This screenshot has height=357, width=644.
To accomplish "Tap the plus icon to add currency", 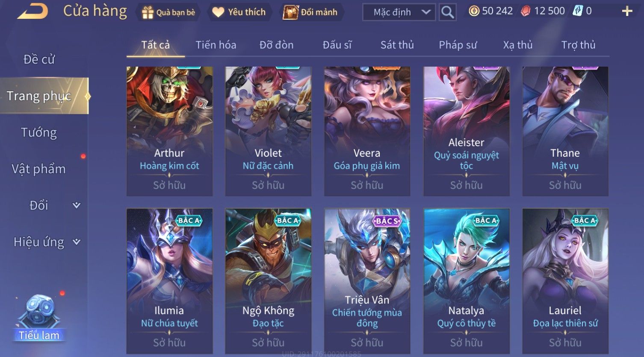I will [x=627, y=11].
